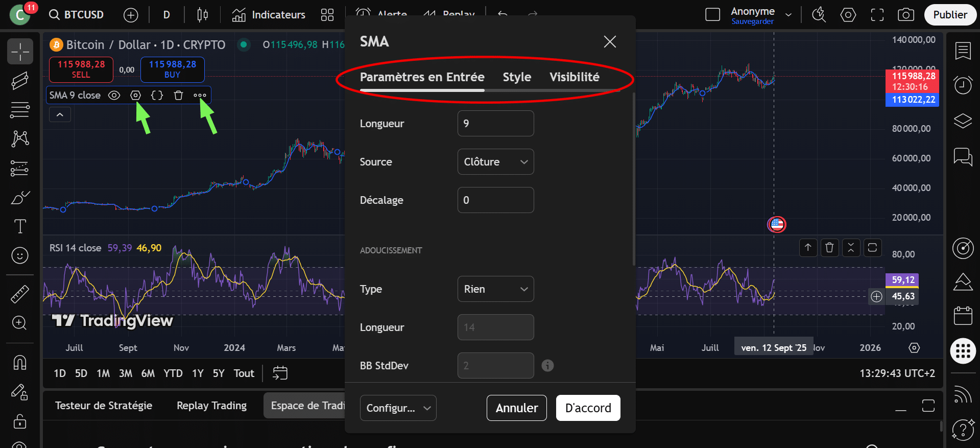The width and height of the screenshot is (980, 448).
Task: Collapse the indicator legend chevron
Action: (x=60, y=115)
